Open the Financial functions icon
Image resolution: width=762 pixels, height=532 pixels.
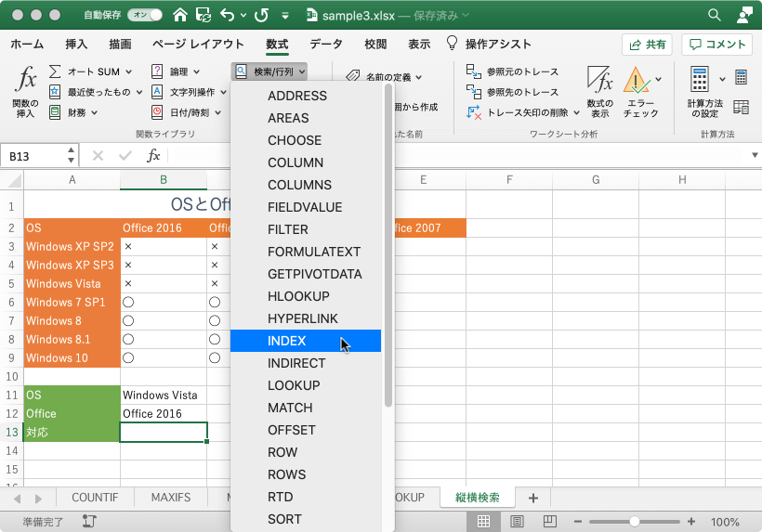tap(55, 112)
